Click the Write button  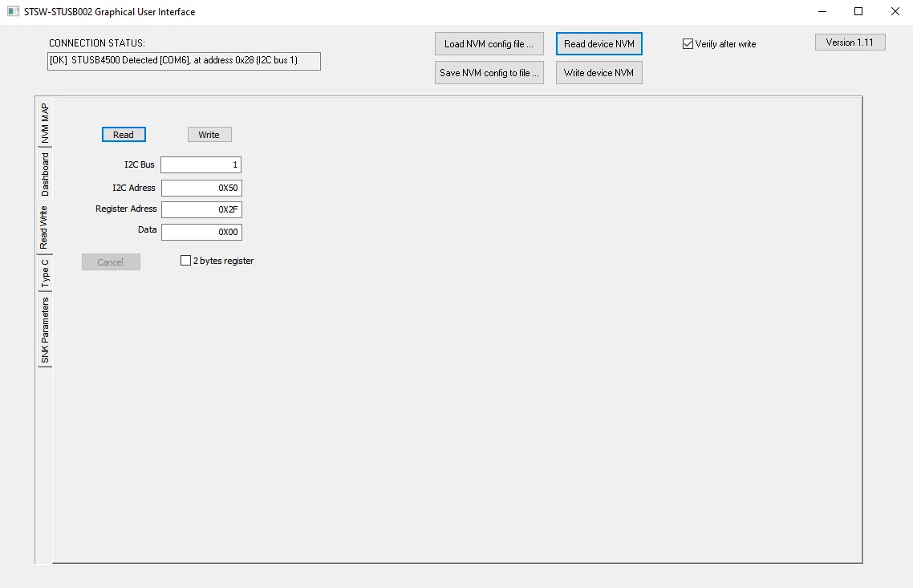click(x=209, y=135)
